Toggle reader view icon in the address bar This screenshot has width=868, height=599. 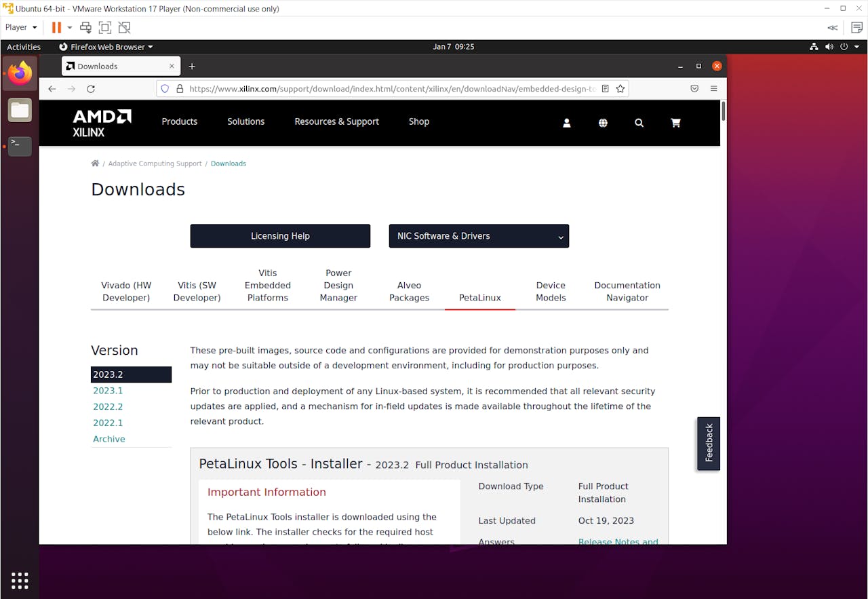point(606,89)
